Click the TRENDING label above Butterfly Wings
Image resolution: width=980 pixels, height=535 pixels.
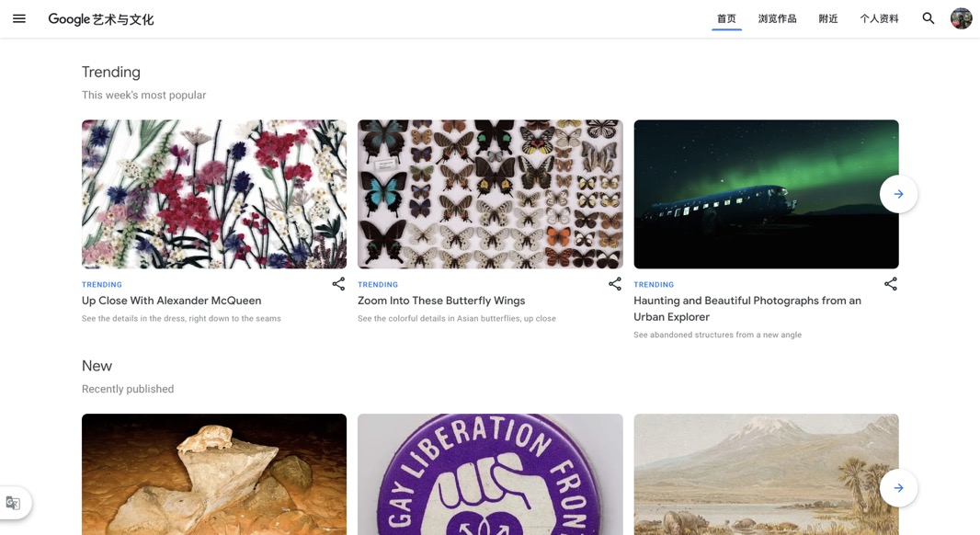378,284
